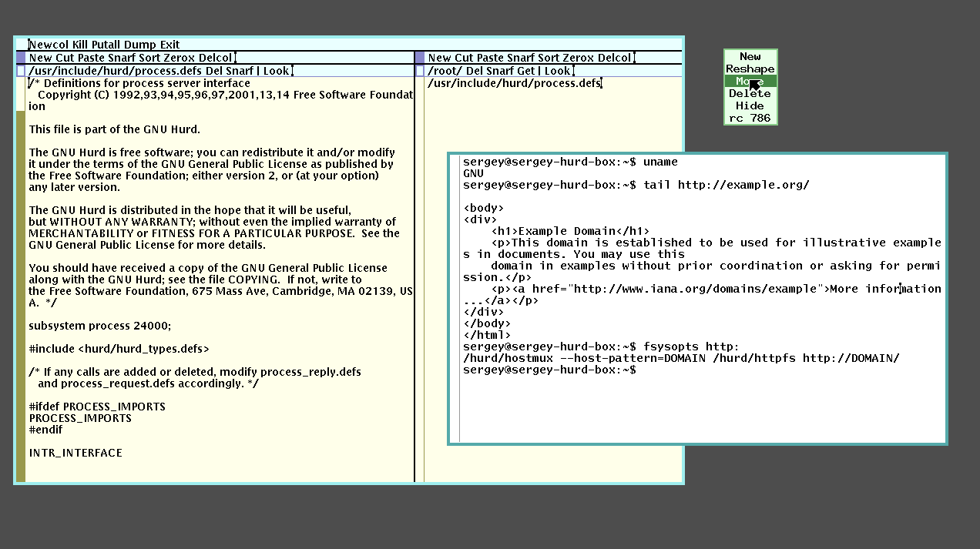Choose New in the rio menu
Viewport: 980px width, 549px height.
(750, 56)
